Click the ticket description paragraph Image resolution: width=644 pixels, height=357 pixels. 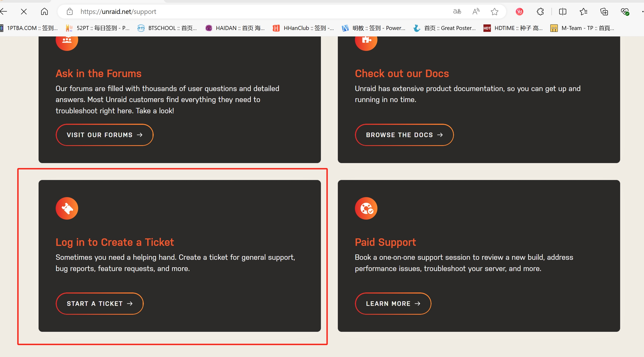[175, 263]
